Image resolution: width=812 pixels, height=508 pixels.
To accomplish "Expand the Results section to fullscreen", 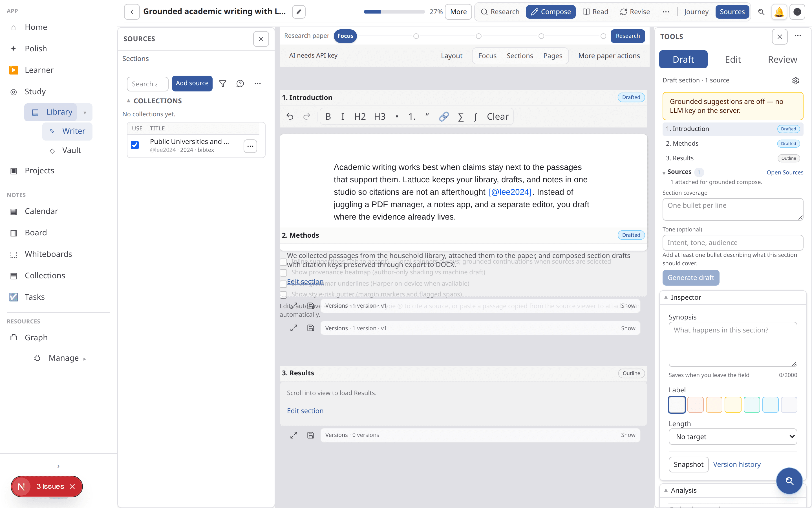I will (294, 435).
